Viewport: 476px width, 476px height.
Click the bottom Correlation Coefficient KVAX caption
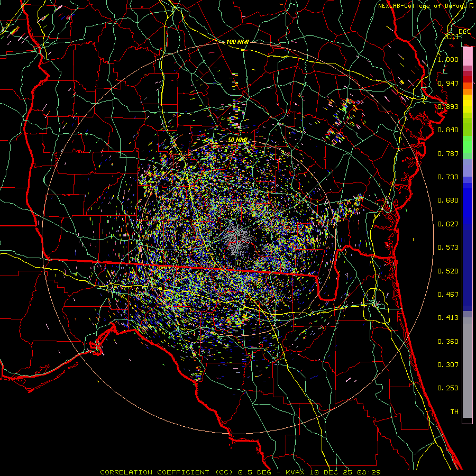click(x=241, y=472)
